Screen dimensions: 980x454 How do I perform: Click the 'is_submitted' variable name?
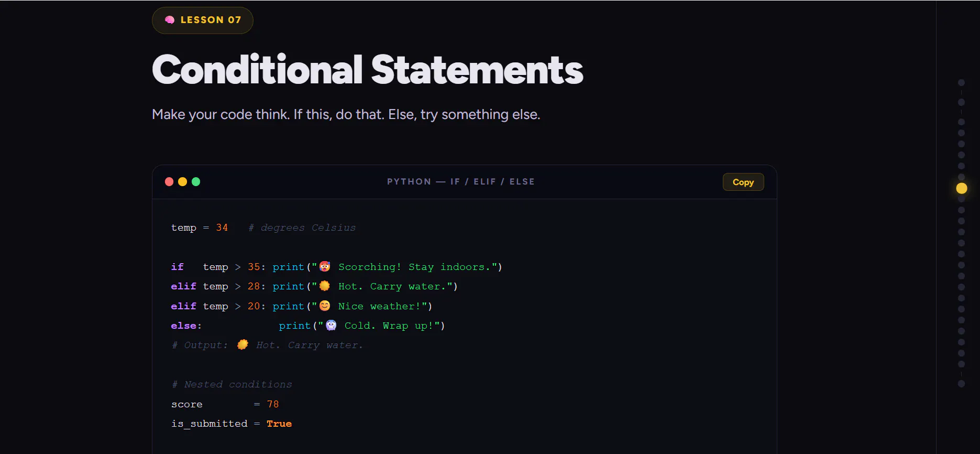209,424
